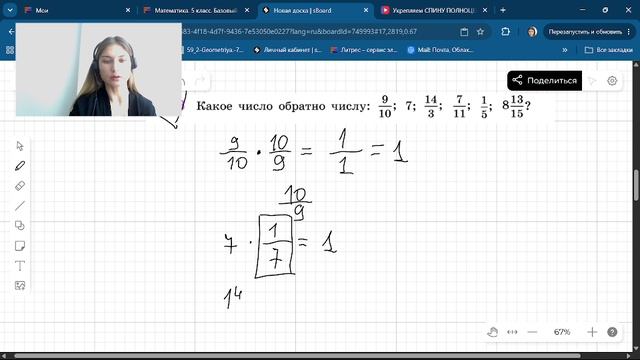
Task: Bookmark this page with star icon
Action: tap(480, 31)
